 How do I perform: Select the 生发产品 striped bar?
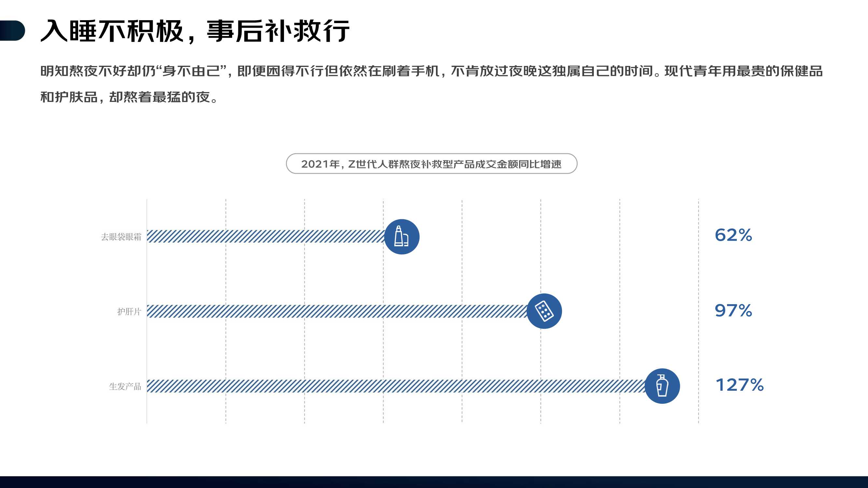(396, 386)
